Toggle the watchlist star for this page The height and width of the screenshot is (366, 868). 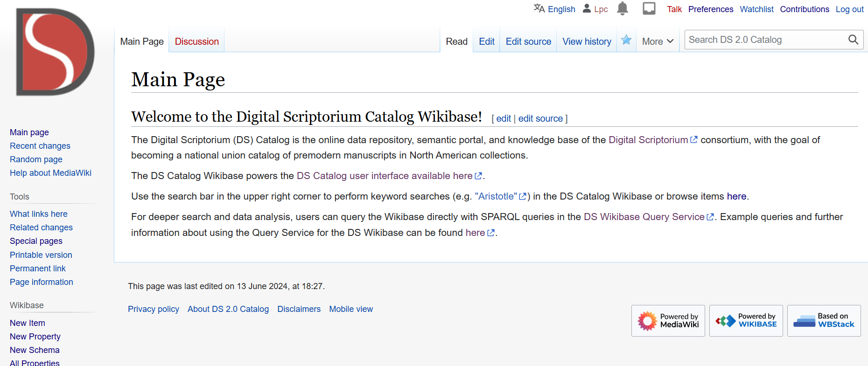pyautogui.click(x=626, y=41)
